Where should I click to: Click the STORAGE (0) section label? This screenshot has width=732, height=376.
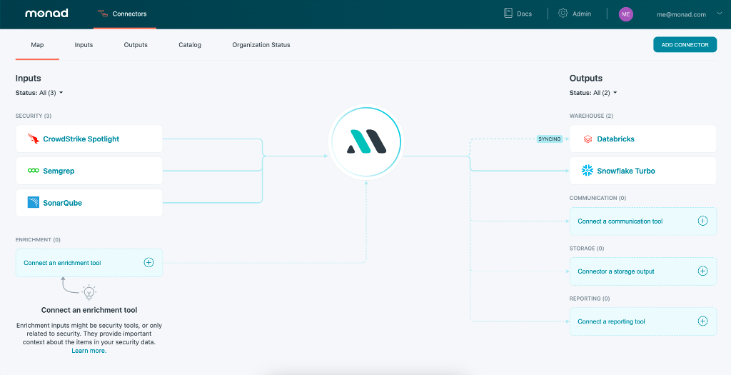(587, 248)
